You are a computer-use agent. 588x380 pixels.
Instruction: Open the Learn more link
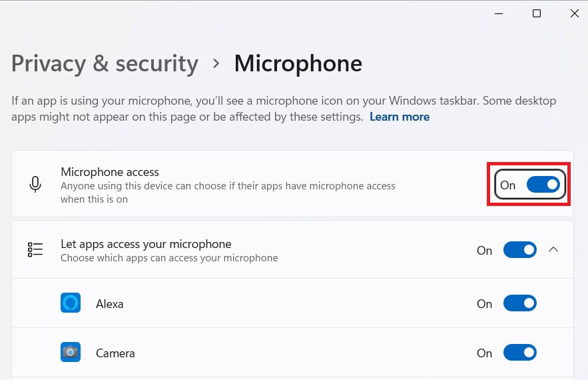coord(400,117)
